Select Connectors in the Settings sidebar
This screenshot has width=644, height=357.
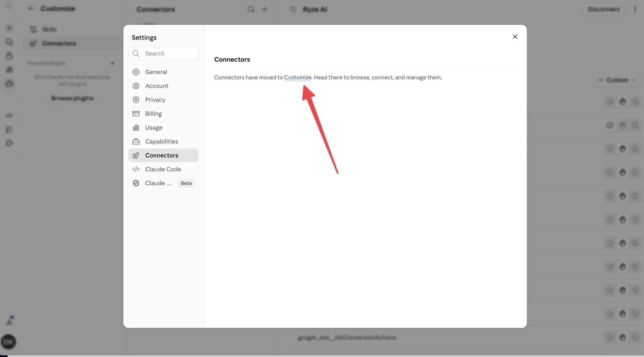pos(163,156)
